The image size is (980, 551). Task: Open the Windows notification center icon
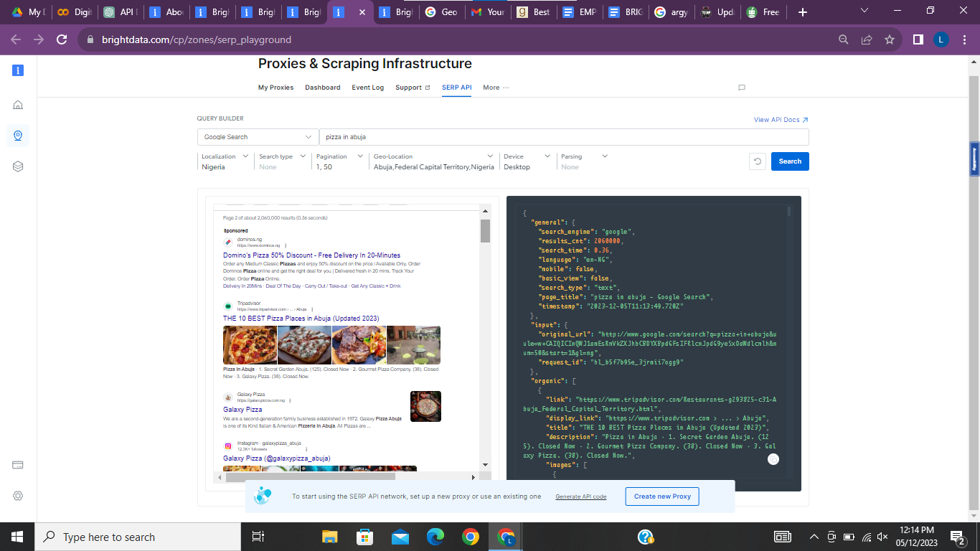(957, 537)
